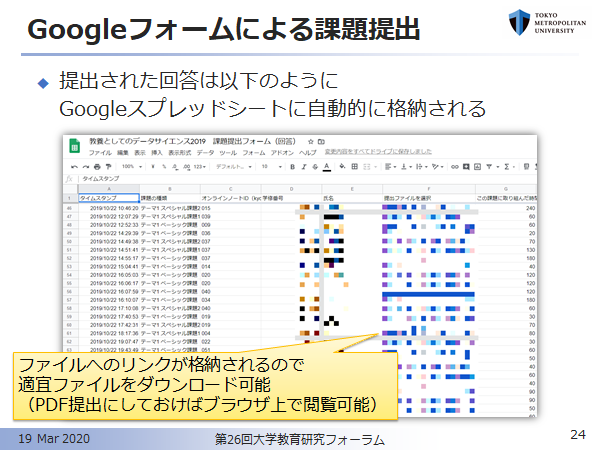Select the 氏名 header cell

tap(352, 198)
